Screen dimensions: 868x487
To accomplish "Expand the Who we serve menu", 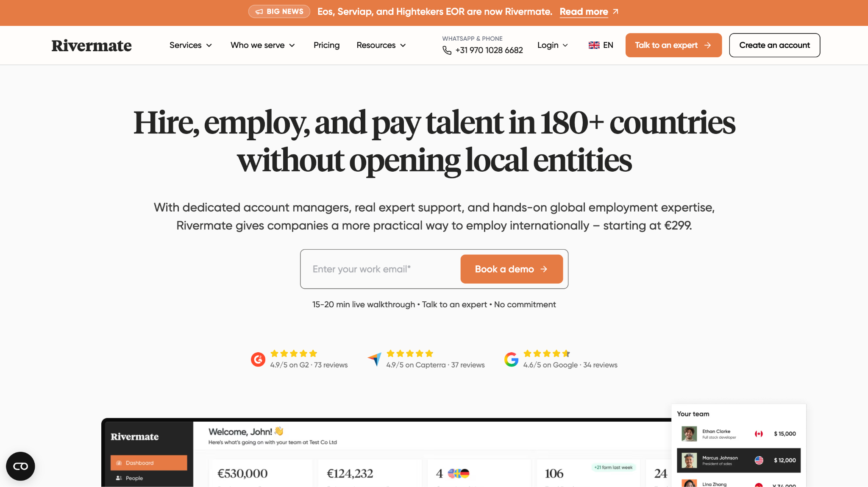I will 263,45.
